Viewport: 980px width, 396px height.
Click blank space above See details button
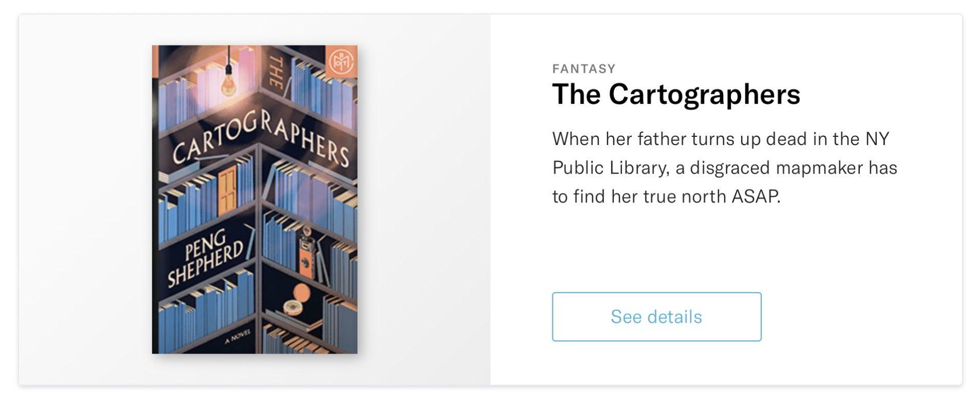pyautogui.click(x=656, y=248)
